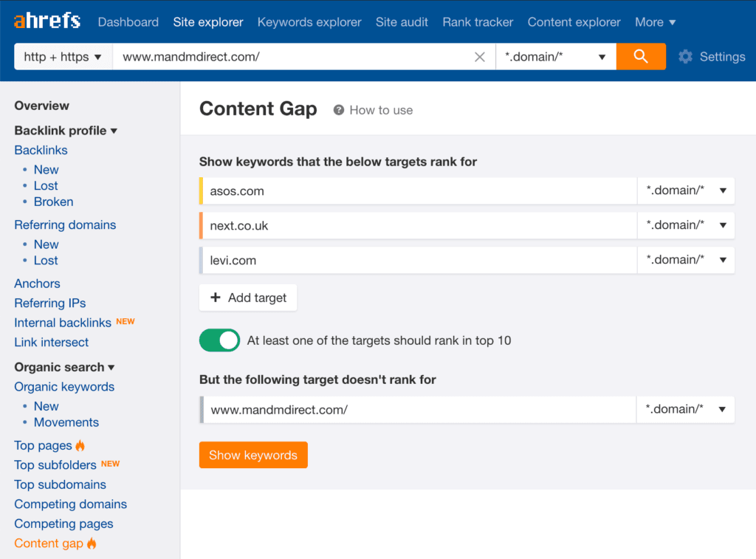756x559 pixels.
Task: Open mode dropdown for www.mandmdirect.com target
Action: pyautogui.click(x=685, y=410)
